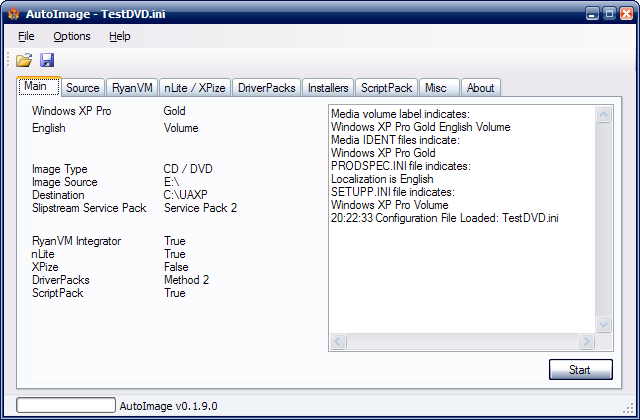Screen dimensions: 640x420
Task: Click the 'Service Pack 2' value
Action: coord(200,208)
